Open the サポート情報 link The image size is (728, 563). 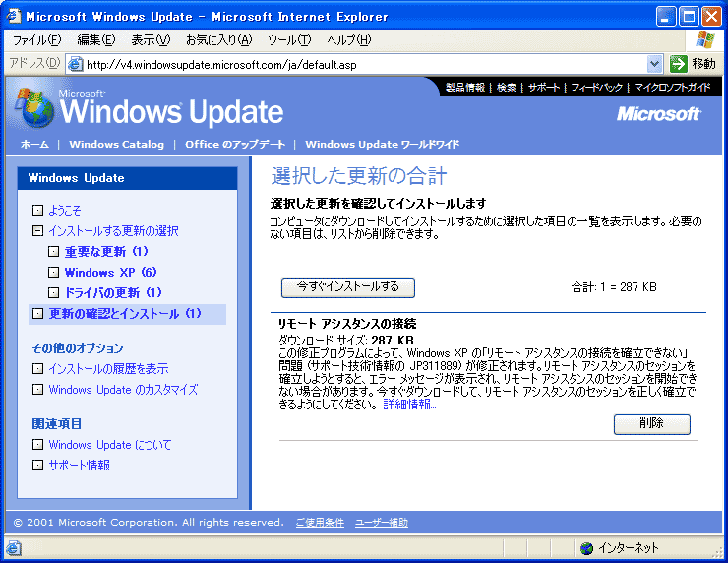(80, 465)
